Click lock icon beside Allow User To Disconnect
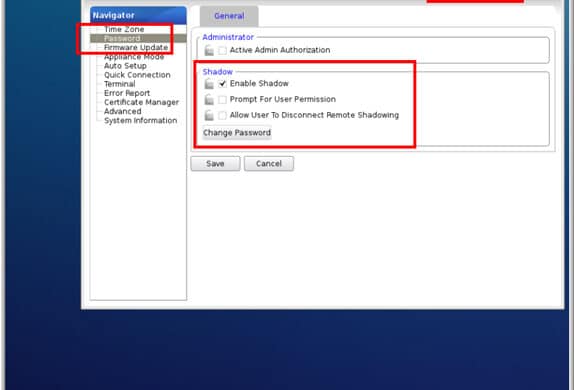This screenshot has width=574, height=390. (209, 115)
